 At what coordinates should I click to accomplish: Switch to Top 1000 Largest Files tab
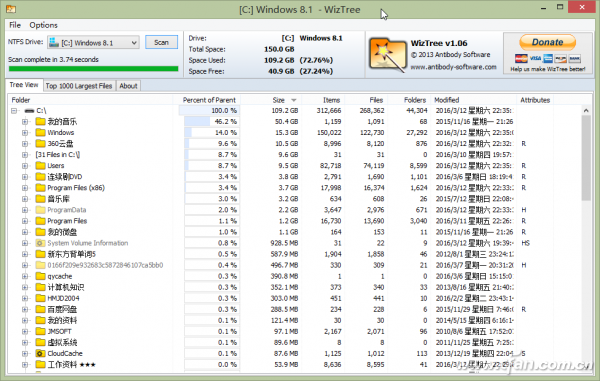tap(79, 86)
